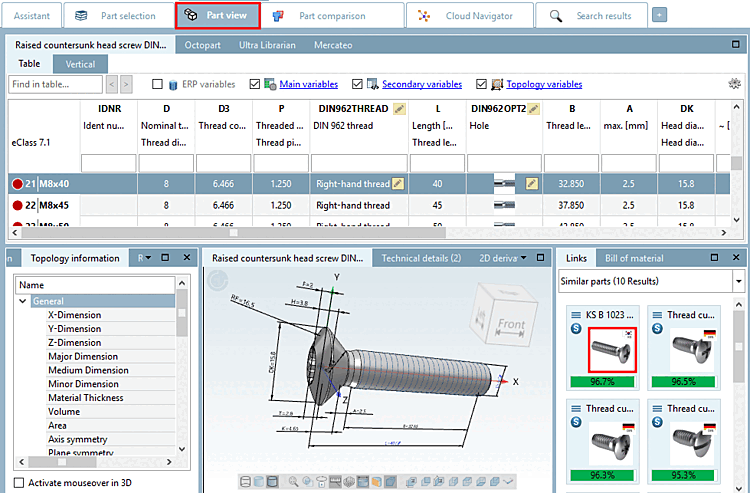Viewport: 750px width, 493px height.
Task: Open the table settings gear icon
Action: click(734, 85)
